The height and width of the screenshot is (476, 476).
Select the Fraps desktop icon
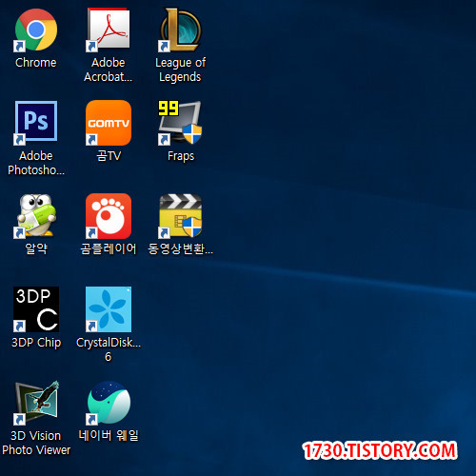tap(181, 123)
